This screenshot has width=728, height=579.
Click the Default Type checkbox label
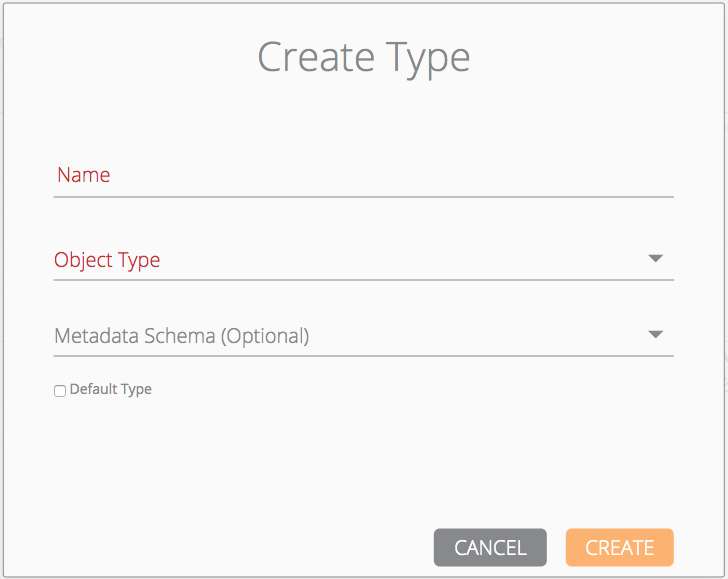pyautogui.click(x=111, y=389)
